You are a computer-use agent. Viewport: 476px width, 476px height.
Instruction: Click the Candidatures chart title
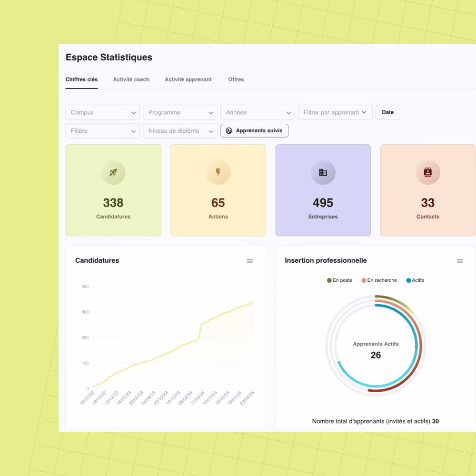[97, 260]
